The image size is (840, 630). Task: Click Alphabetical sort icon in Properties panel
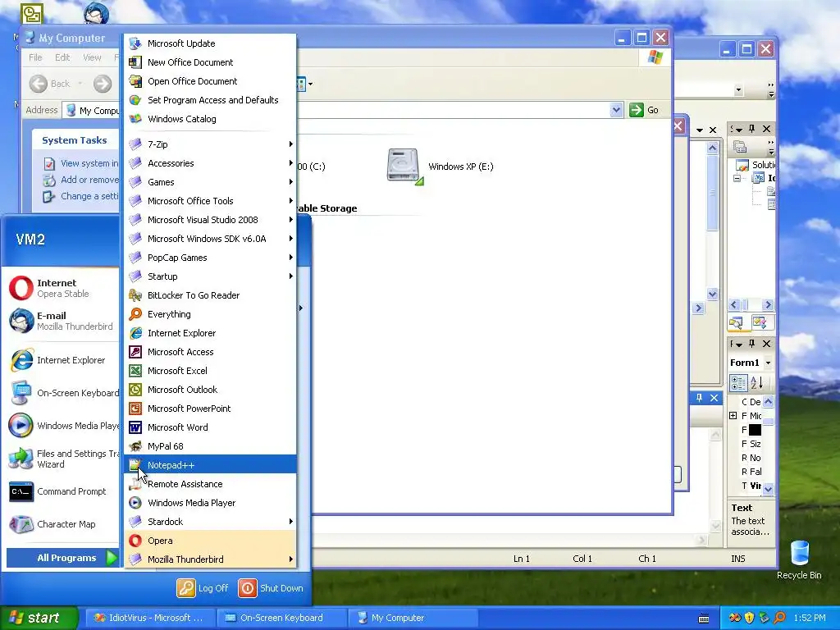coord(757,382)
